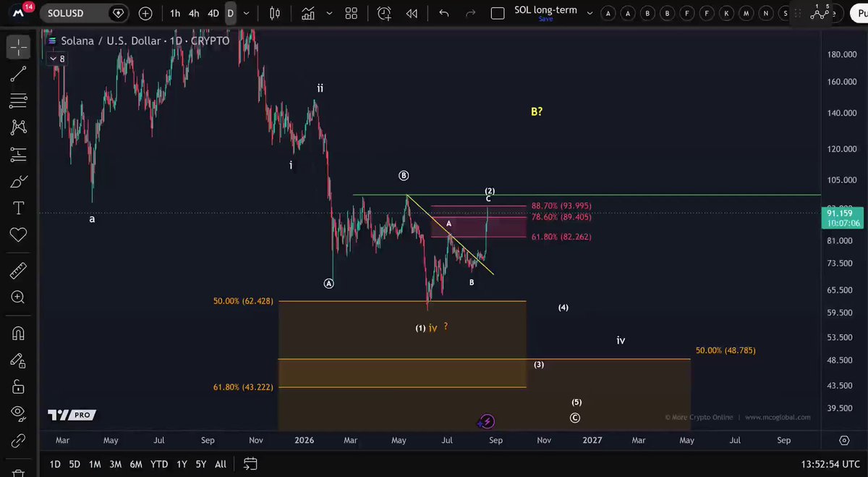Save the SOL long-term layout
868x477 pixels.
[545, 19]
